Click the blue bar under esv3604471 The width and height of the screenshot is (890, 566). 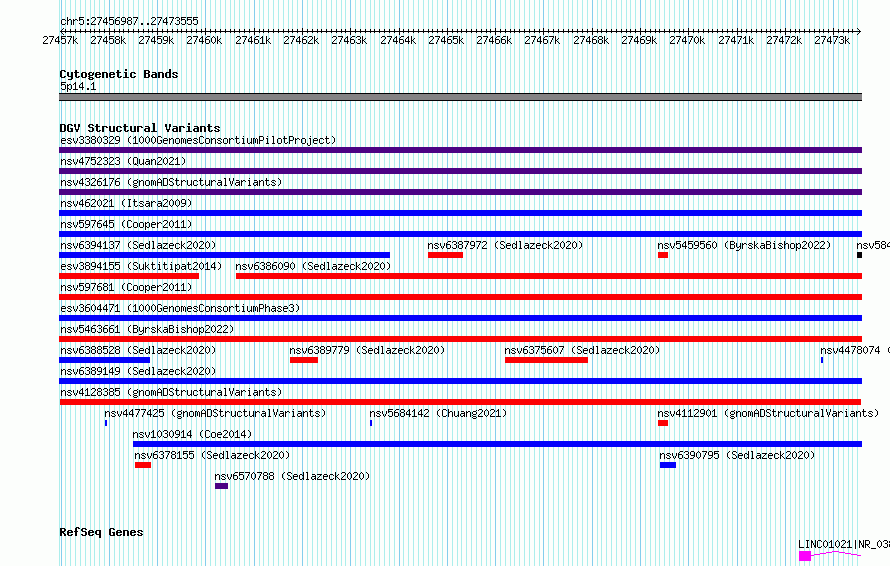(x=460, y=318)
